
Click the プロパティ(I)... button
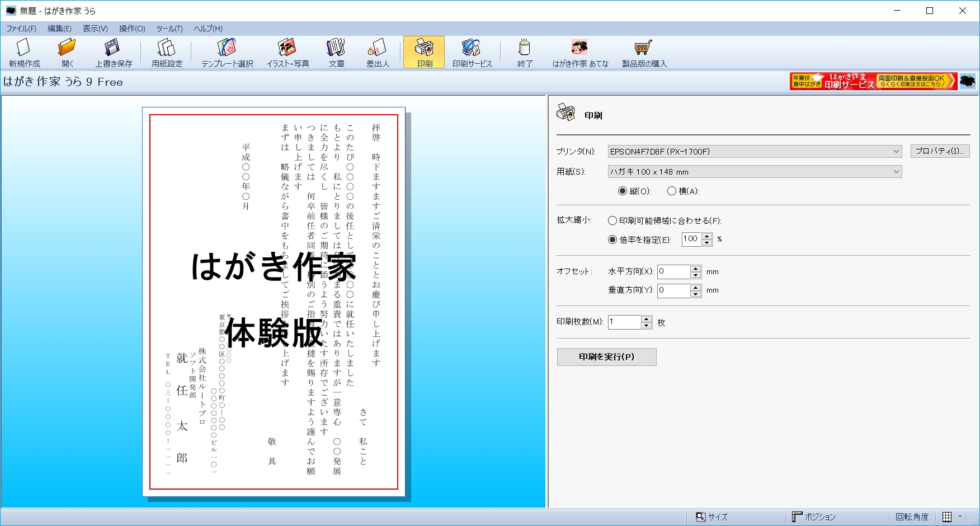tap(940, 151)
